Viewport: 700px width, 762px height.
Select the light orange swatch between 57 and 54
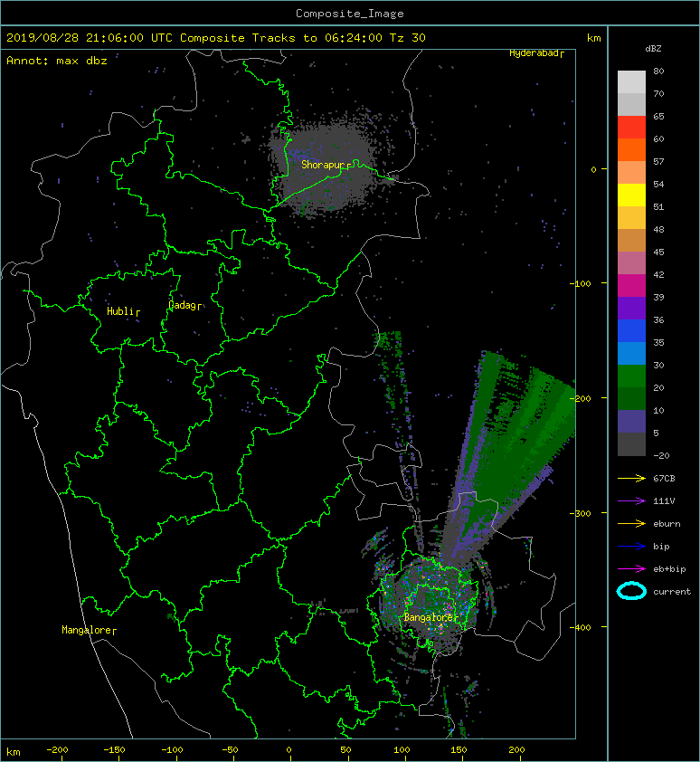pos(631,173)
